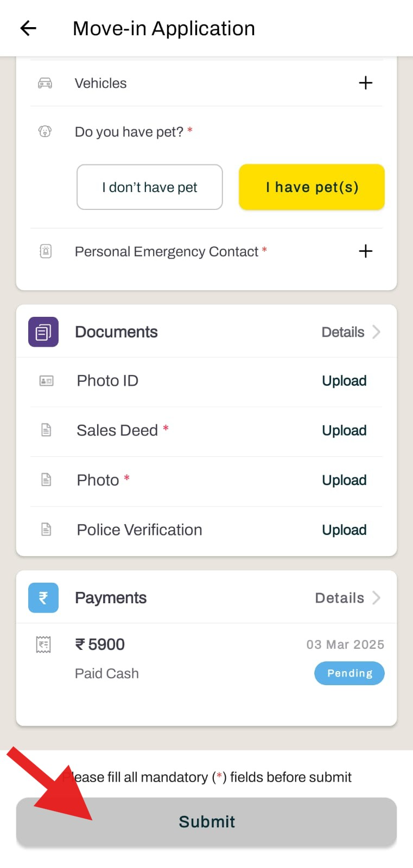The height and width of the screenshot is (868, 413).
Task: Click the Pending payment status badge
Action: coord(349,673)
